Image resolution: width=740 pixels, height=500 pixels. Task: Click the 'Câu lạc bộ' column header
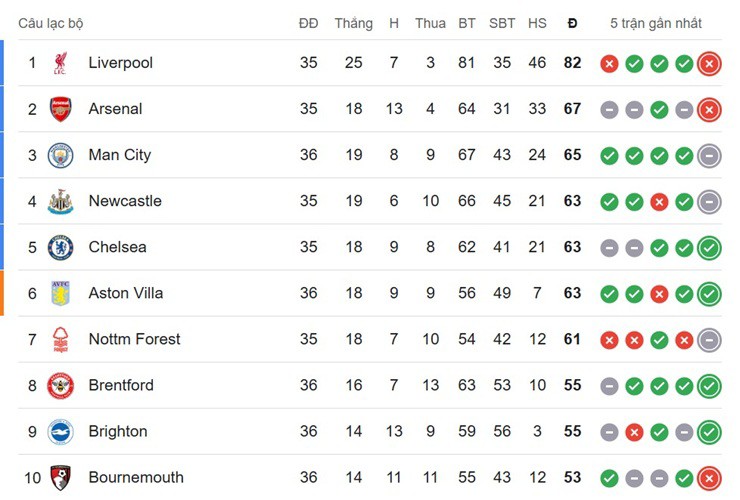(x=51, y=23)
